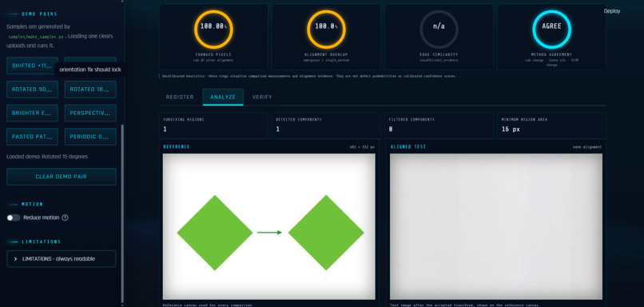Click the Surviving Regions value 1
This screenshot has width=644, height=307.
click(165, 129)
